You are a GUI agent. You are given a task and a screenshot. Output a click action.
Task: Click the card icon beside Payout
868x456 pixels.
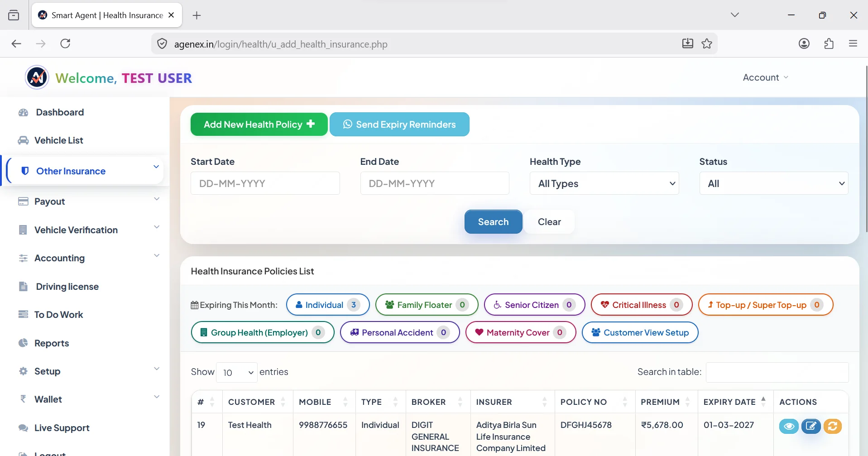click(23, 201)
